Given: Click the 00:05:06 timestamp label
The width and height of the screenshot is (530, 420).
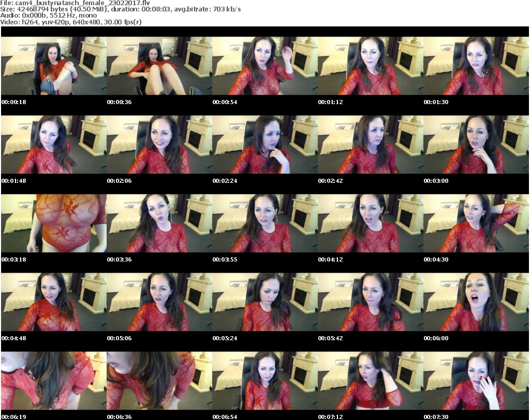Looking at the screenshot, I should click(120, 338).
